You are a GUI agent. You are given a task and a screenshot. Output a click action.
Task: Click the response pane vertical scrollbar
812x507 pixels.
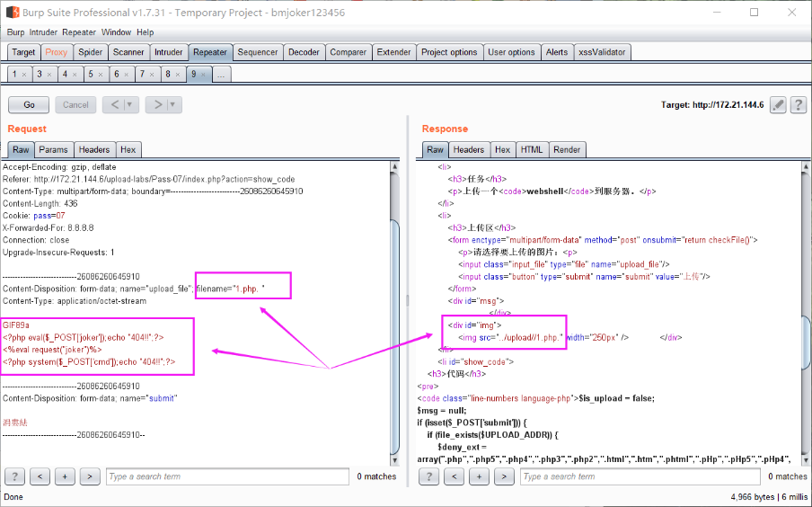(x=806, y=313)
